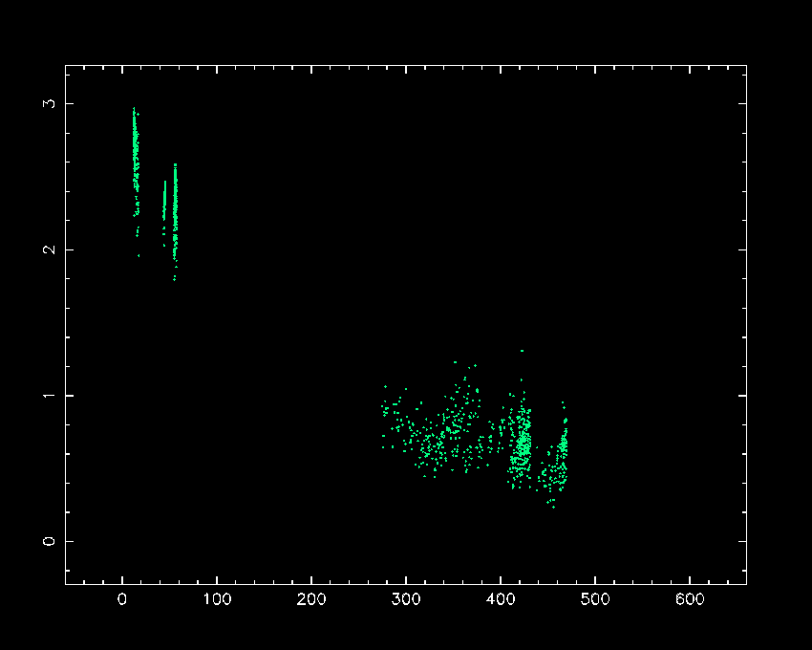Screen dimensions: 812x650
Task: Click the x-axis label 100
Action: coord(217,599)
